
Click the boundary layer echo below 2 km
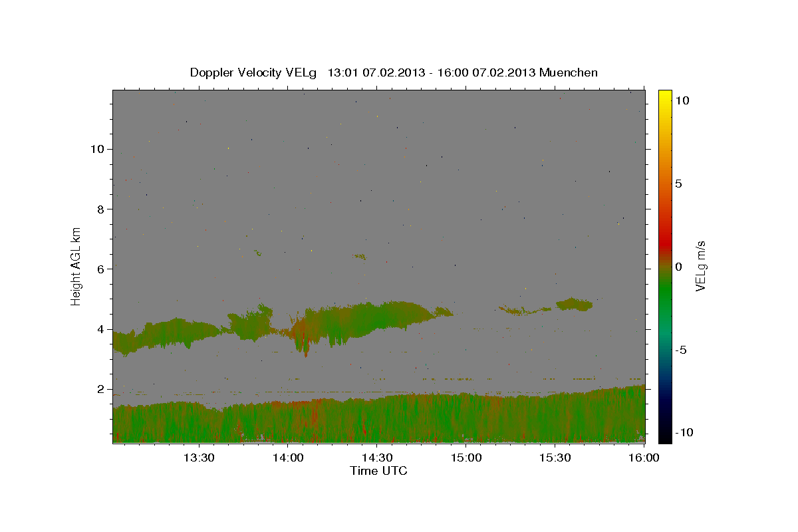click(379, 418)
